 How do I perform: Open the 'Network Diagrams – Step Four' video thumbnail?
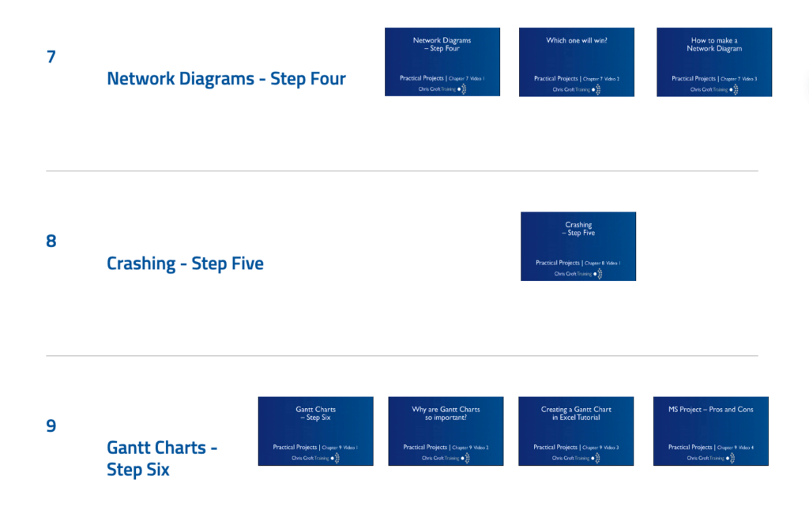(x=442, y=62)
